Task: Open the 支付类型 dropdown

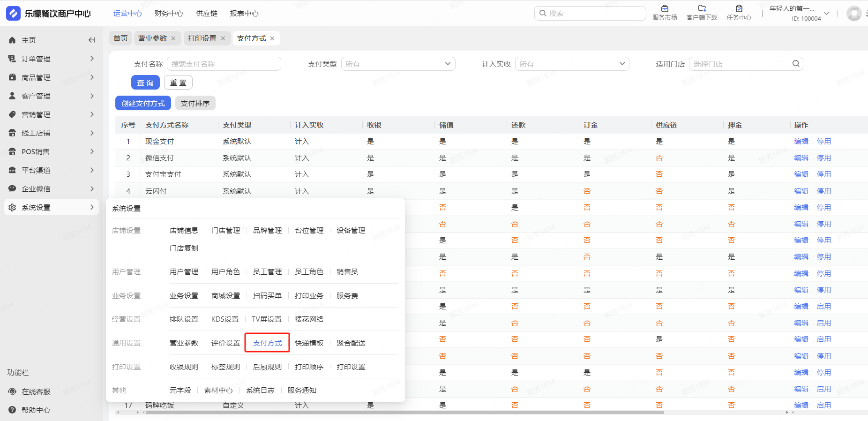Action: pyautogui.click(x=398, y=64)
